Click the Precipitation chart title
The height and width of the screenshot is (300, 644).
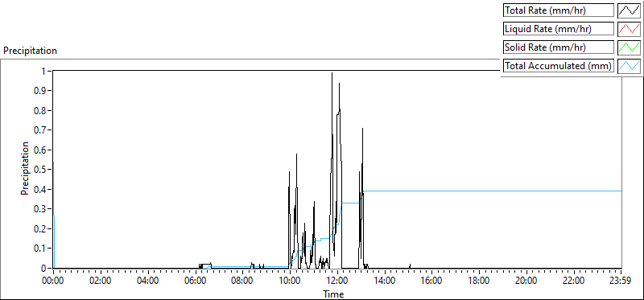pyautogui.click(x=30, y=51)
